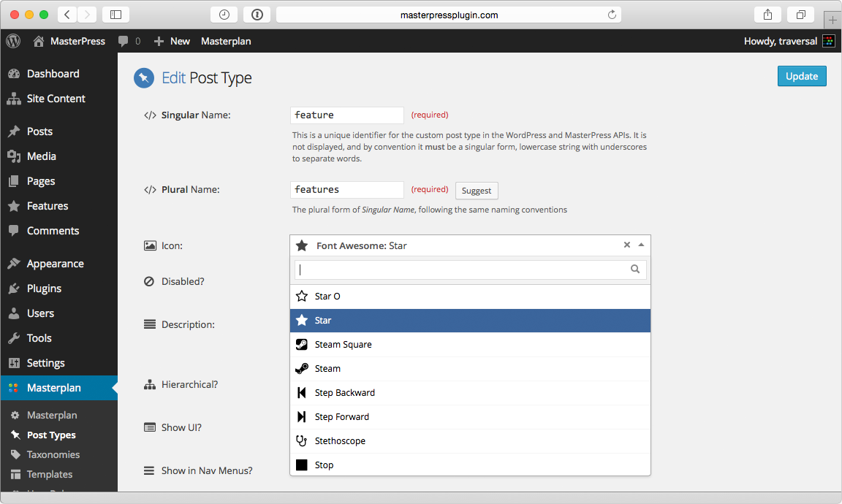Click the Site Content sitemap icon
Viewport: 842px width, 504px height.
tap(14, 99)
